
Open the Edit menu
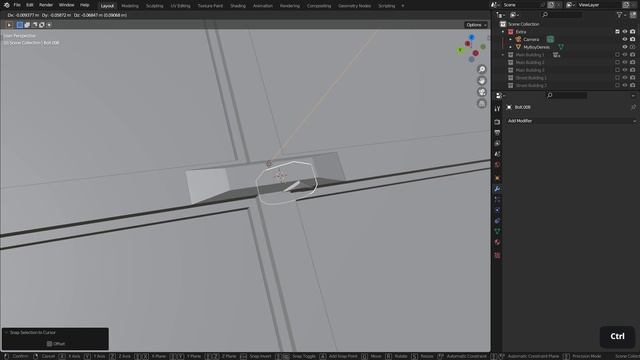[x=30, y=5]
